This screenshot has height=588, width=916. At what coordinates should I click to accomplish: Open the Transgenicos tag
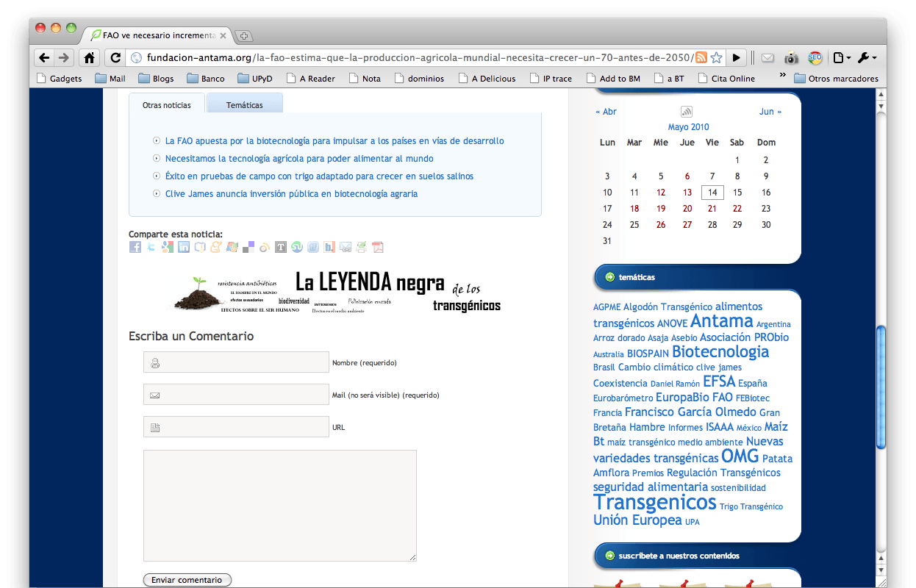click(654, 502)
